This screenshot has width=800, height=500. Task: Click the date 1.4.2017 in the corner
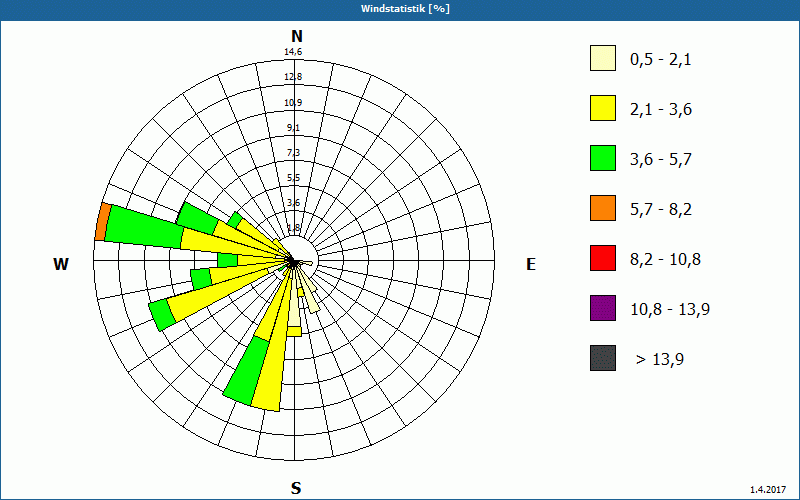[x=768, y=490]
